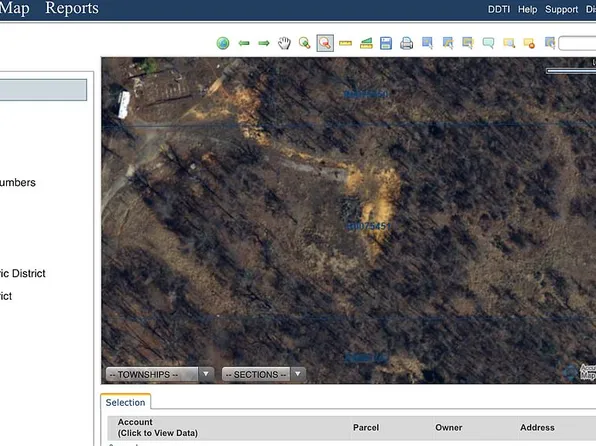596x446 pixels.
Task: Open the Reports menu
Action: (x=72, y=8)
